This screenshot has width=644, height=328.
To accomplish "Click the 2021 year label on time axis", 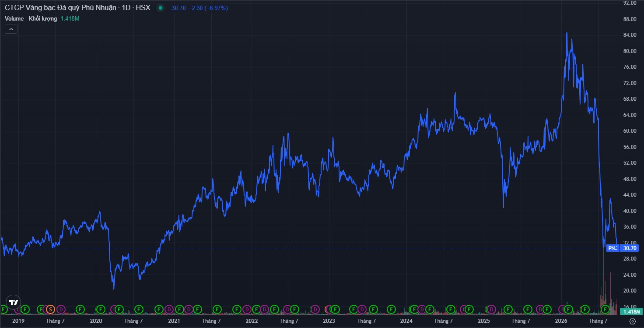I will click(x=174, y=321).
